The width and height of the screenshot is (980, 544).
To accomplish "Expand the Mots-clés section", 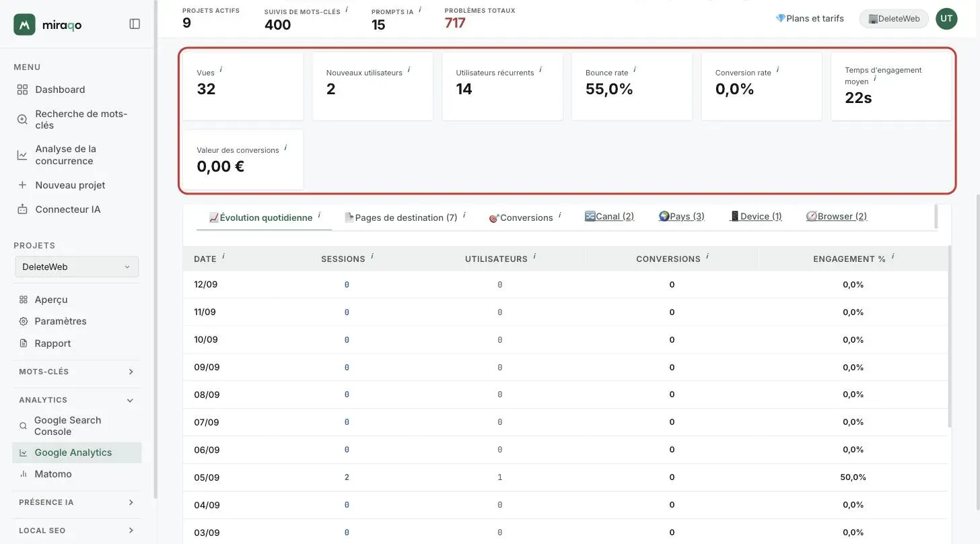I will tap(77, 372).
